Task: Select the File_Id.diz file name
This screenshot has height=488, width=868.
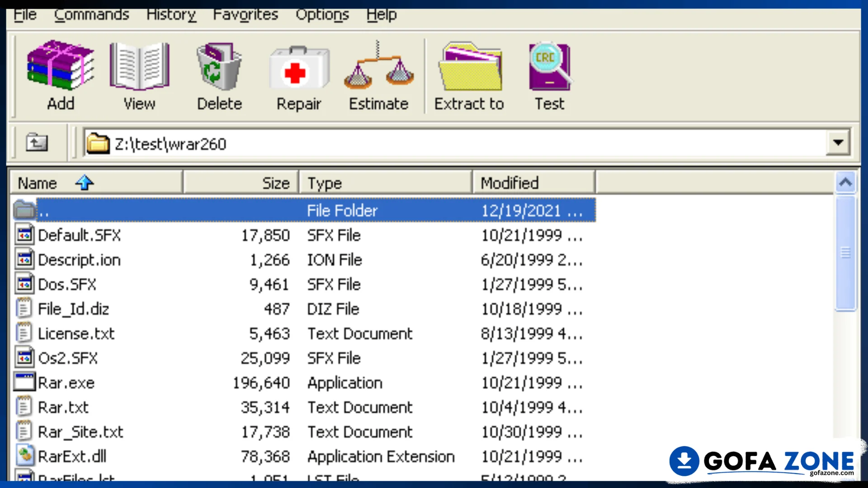Action: pos(74,309)
